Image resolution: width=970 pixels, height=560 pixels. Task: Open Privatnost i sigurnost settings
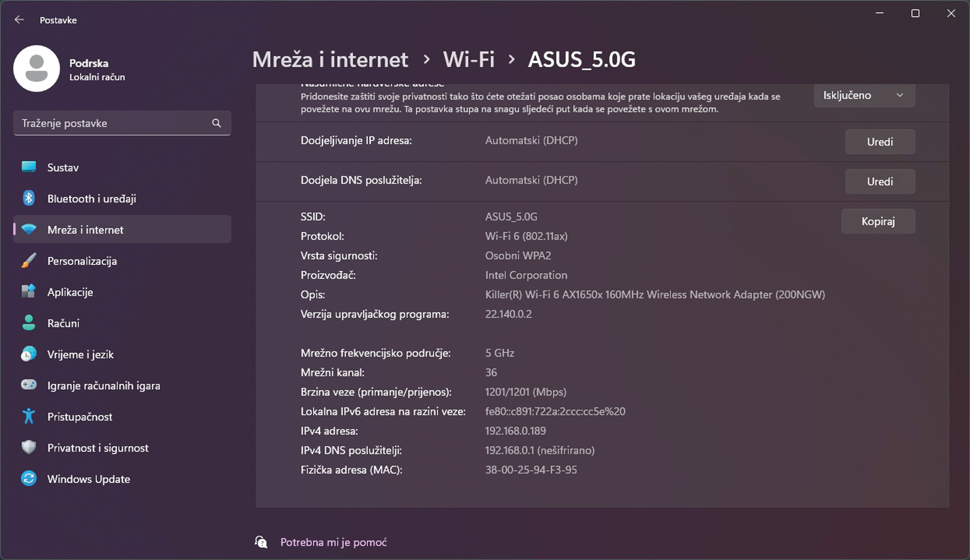tap(98, 448)
